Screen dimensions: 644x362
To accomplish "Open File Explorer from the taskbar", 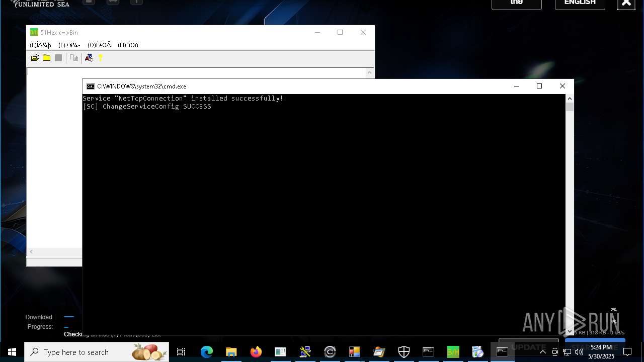I will point(231,352).
